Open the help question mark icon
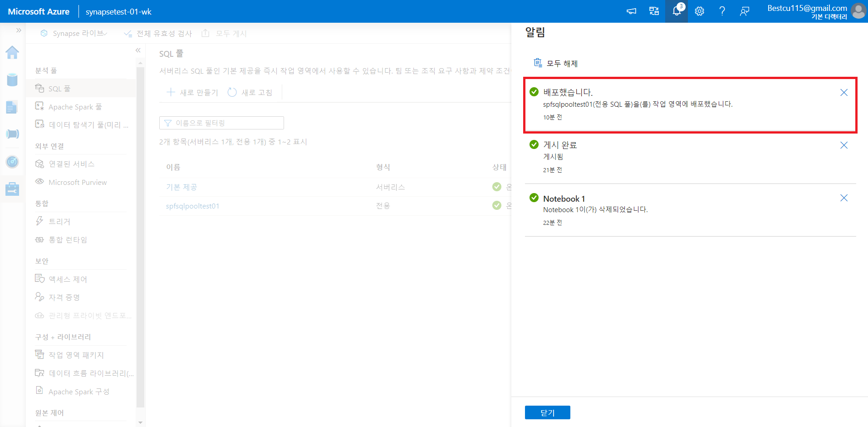This screenshot has height=427, width=868. 722,11
